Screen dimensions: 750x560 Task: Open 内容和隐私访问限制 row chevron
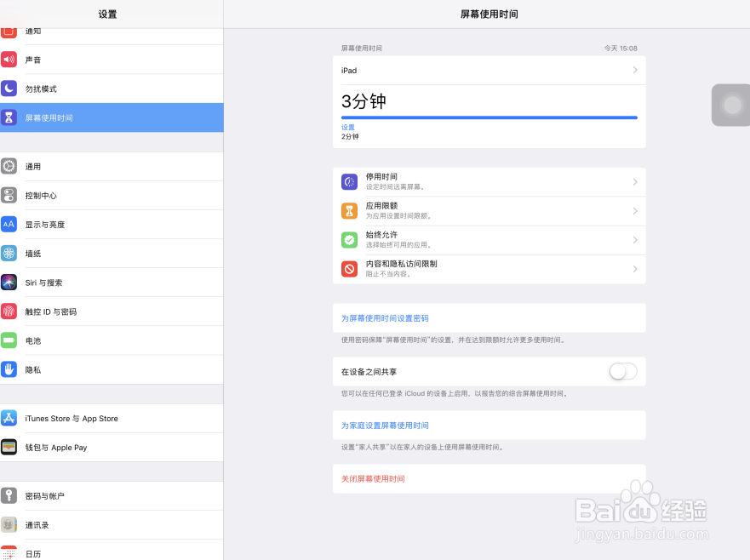coord(635,269)
